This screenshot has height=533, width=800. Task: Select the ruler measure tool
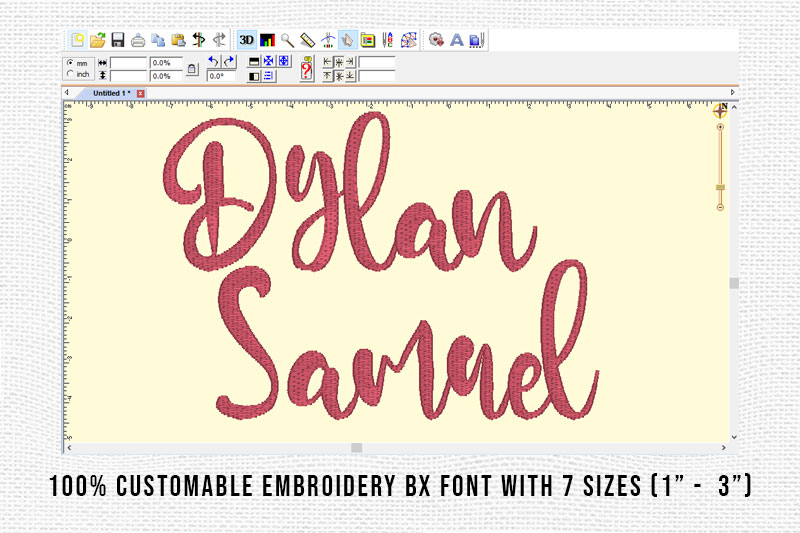pyautogui.click(x=307, y=40)
